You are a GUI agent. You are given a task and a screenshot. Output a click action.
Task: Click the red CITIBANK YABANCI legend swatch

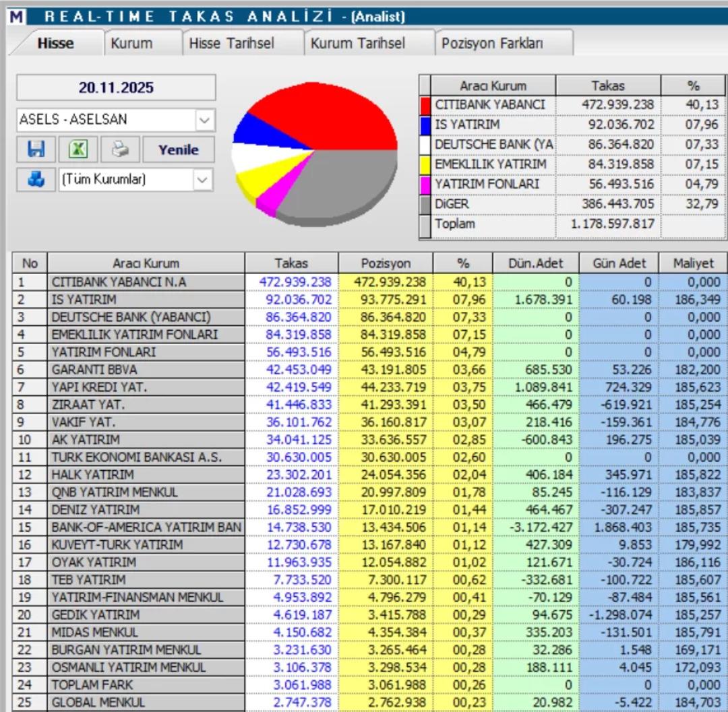click(426, 104)
